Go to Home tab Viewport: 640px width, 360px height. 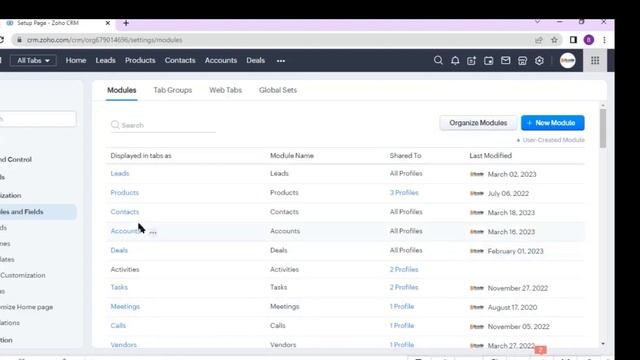(76, 60)
